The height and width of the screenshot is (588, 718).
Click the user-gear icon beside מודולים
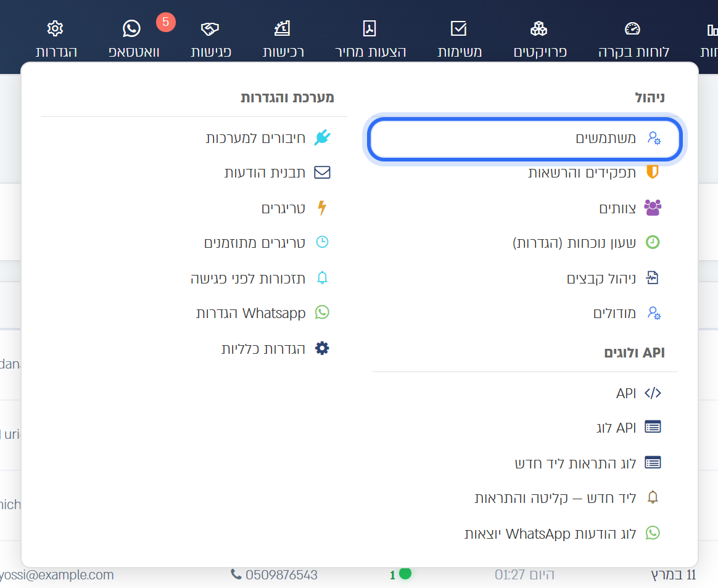(654, 313)
